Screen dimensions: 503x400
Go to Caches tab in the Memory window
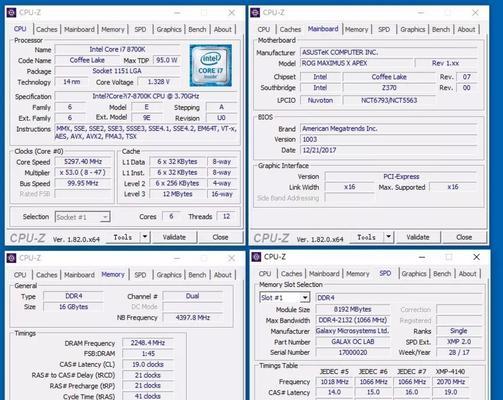tap(47, 275)
